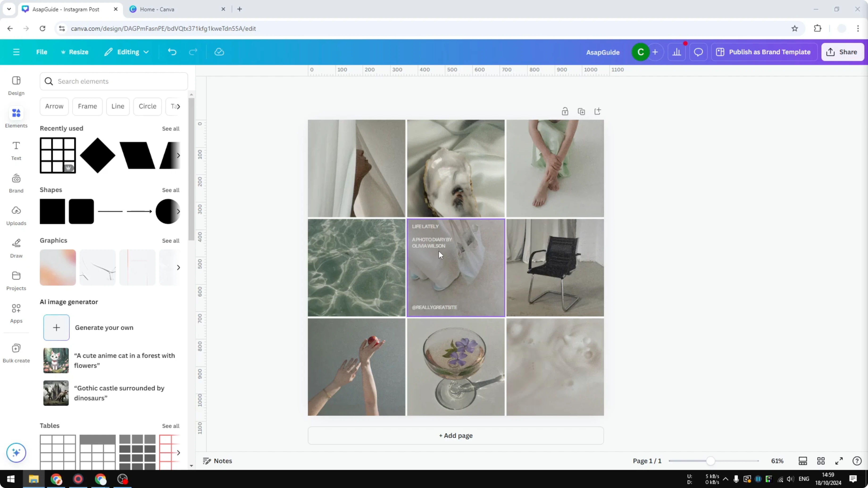Duplicate the page using the copy icon
Screen dimensions: 868x488
click(x=581, y=111)
